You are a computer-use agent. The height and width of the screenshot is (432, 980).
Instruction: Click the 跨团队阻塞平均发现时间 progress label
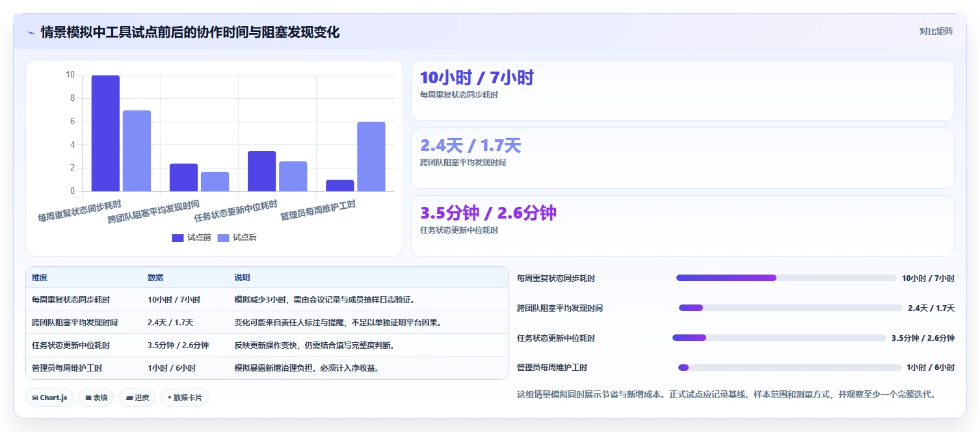[560, 308]
